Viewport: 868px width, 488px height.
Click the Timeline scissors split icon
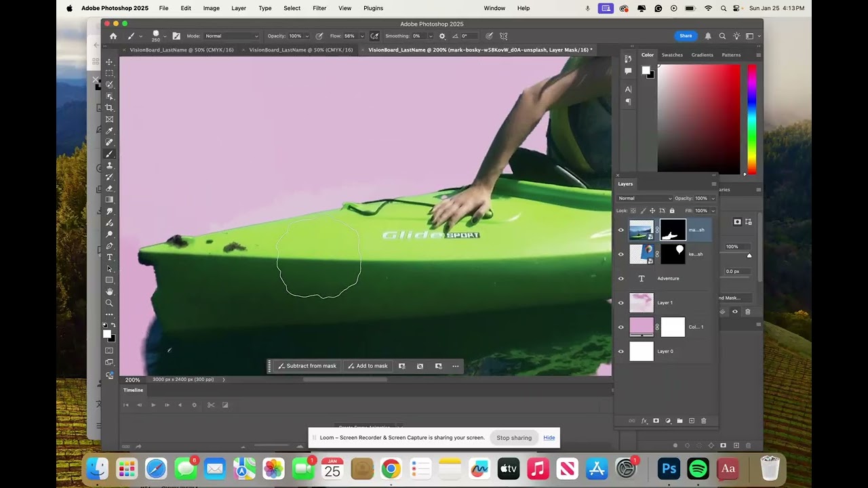[211, 405]
